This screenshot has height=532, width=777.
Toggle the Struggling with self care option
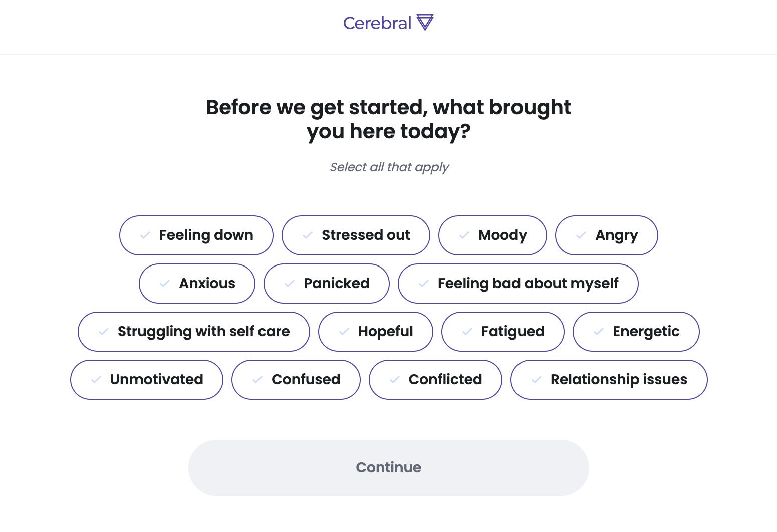pos(194,332)
